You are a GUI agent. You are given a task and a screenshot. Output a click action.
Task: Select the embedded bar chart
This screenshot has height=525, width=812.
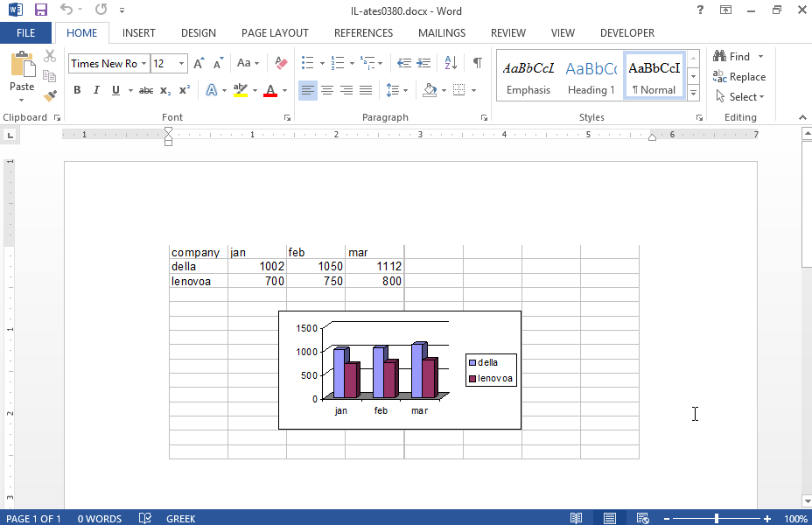(400, 369)
